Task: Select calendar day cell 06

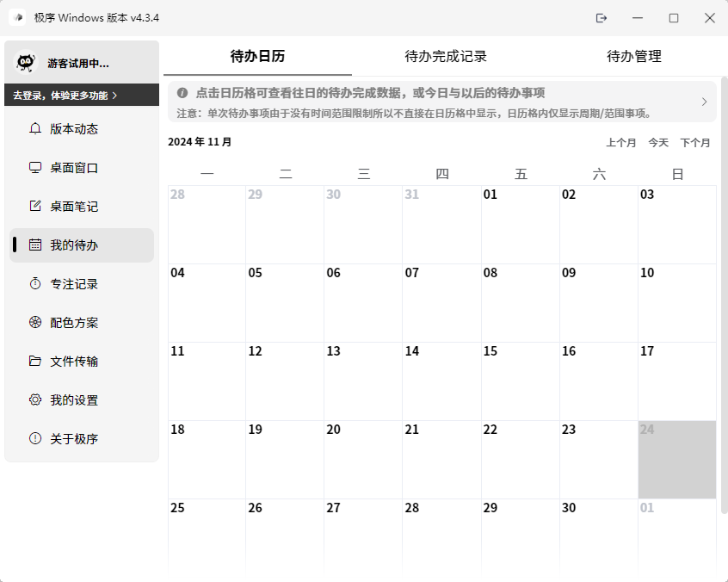Action: (363, 303)
